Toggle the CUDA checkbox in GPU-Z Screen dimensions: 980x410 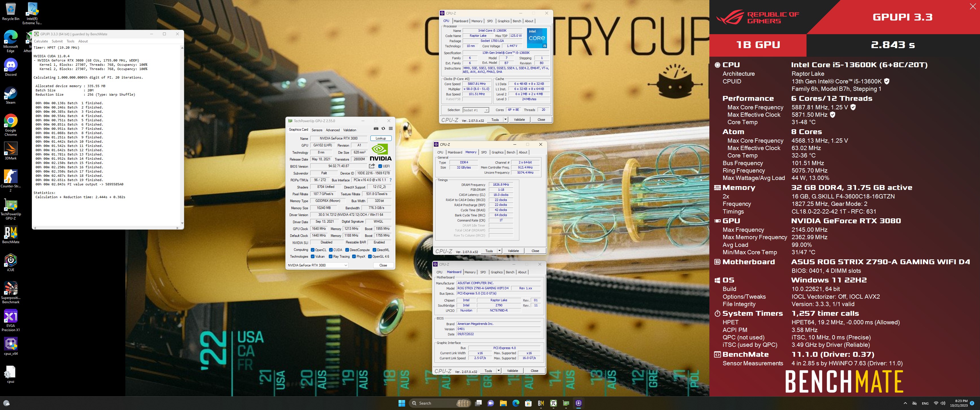[x=331, y=250]
